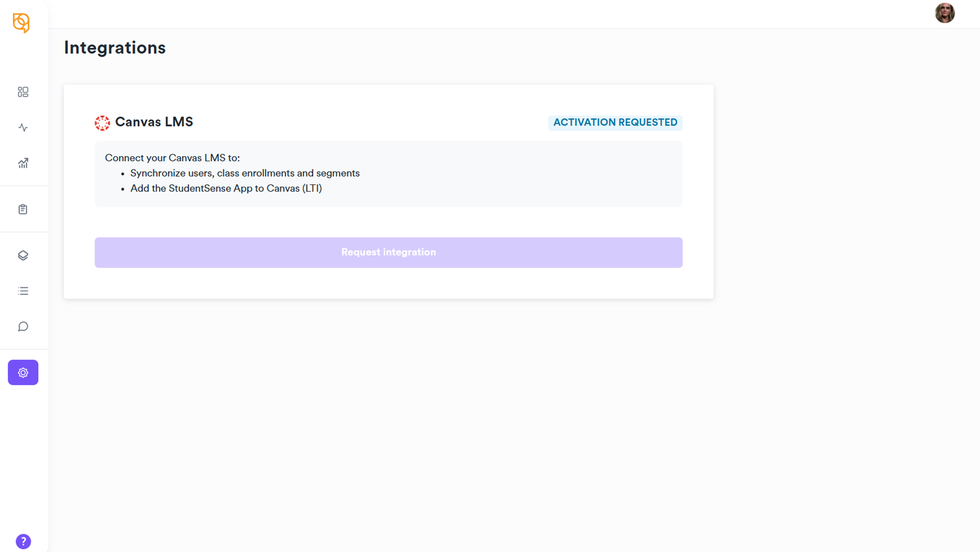Click 'Add the StudentSense App to Canvas' bullet

click(x=226, y=188)
